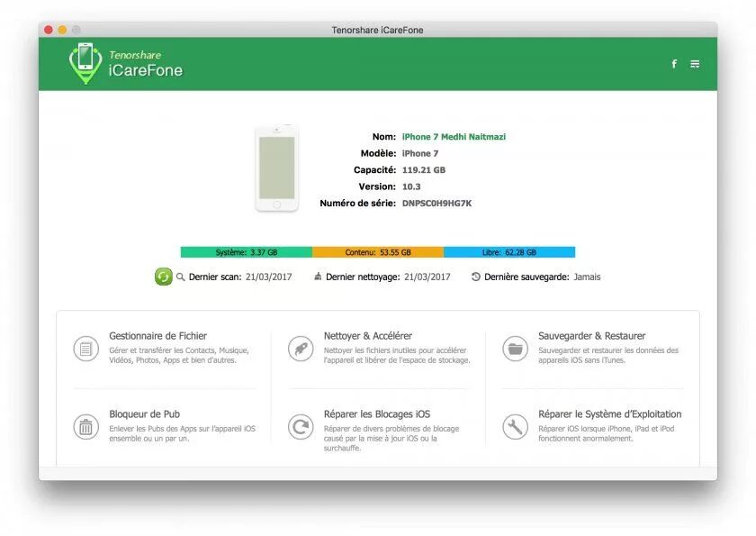Click the description Réparer iOS lorsque iPhone
This screenshot has height=536, width=756.
pos(607,433)
